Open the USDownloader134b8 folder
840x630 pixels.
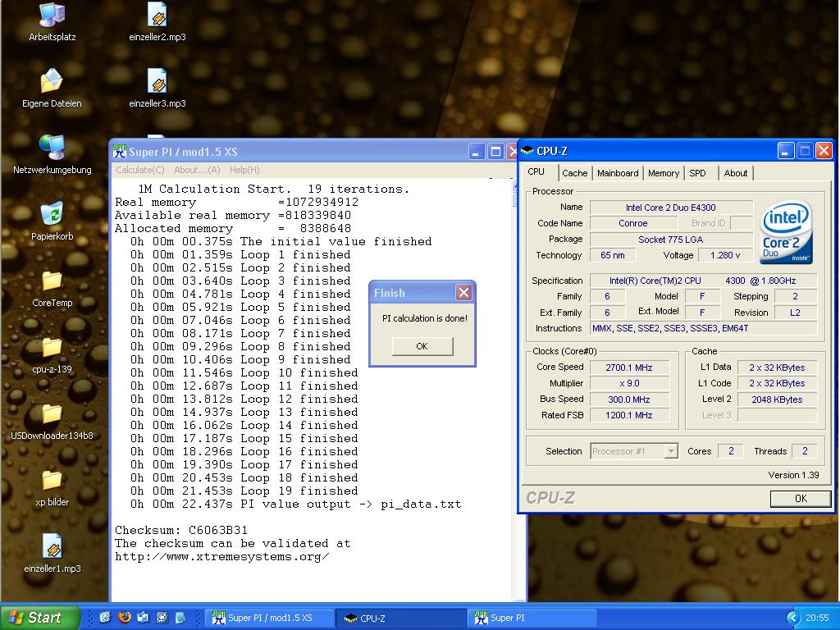pyautogui.click(x=52, y=414)
